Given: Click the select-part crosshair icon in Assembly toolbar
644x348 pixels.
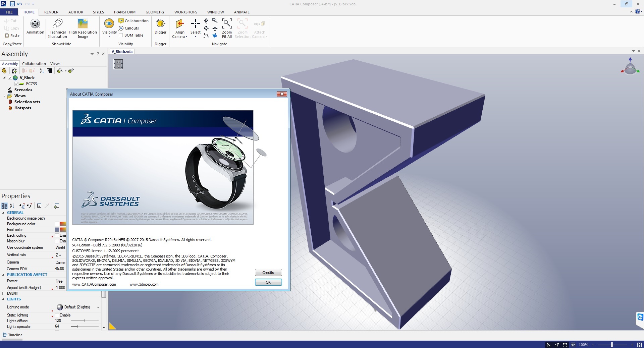Looking at the screenshot, I should point(71,71).
